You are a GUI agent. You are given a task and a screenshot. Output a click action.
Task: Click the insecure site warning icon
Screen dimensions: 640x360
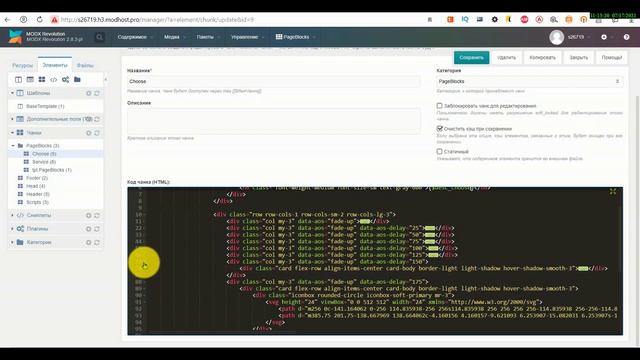pos(54,19)
